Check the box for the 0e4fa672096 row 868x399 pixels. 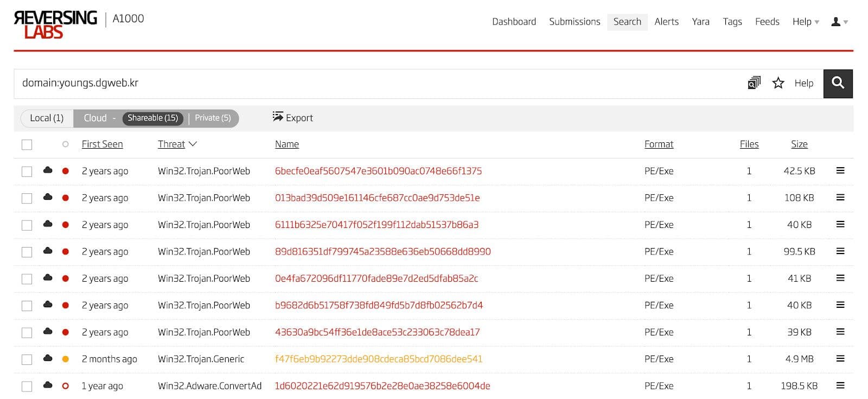pos(27,279)
